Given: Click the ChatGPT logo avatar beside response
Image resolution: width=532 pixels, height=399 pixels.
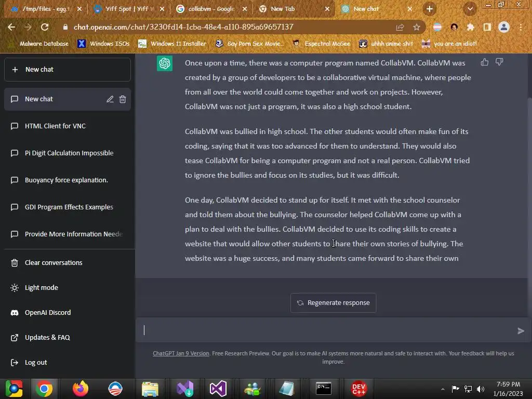Looking at the screenshot, I should click(165, 63).
